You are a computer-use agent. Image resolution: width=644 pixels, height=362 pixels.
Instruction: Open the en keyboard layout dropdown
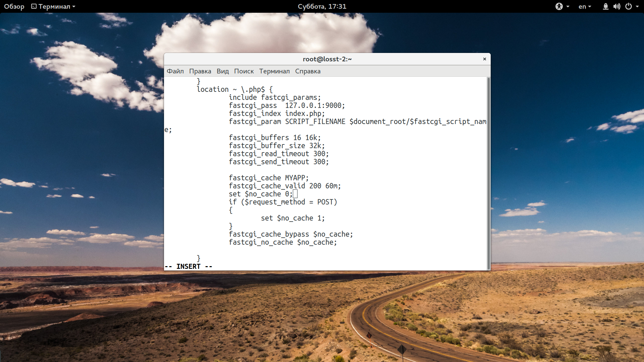tap(585, 6)
